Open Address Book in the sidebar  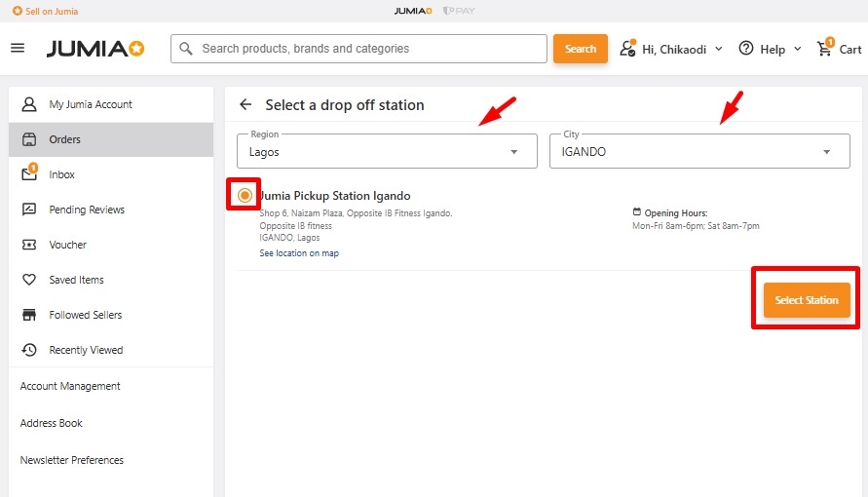[52, 423]
